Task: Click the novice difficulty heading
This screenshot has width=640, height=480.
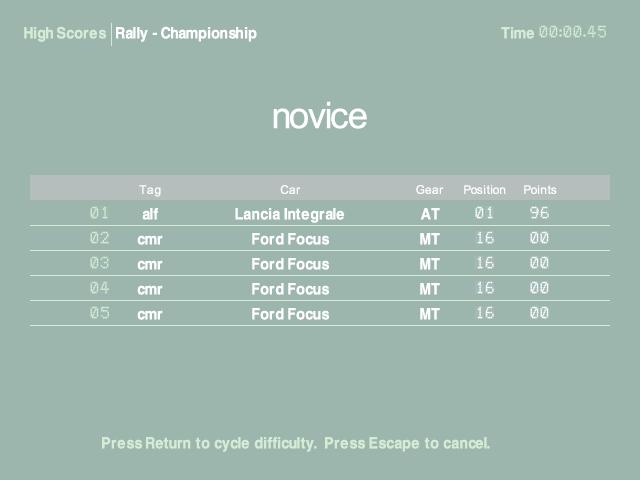Action: click(x=319, y=117)
